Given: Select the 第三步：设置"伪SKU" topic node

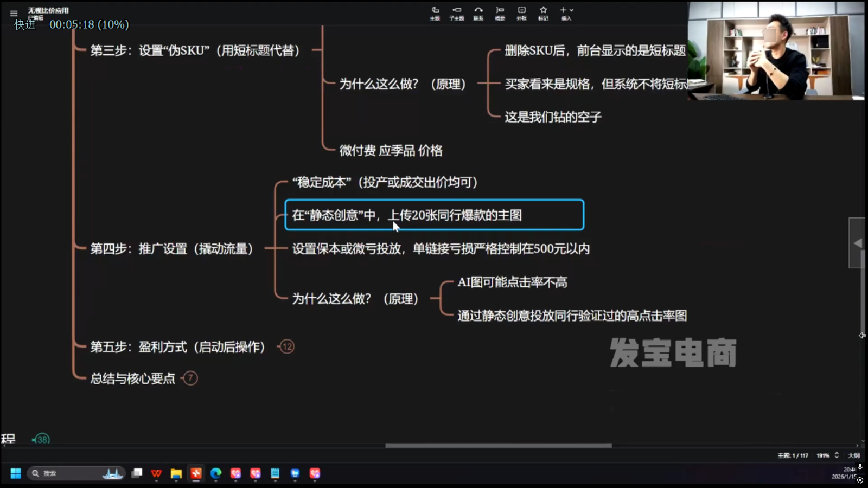Looking at the screenshot, I should point(194,50).
